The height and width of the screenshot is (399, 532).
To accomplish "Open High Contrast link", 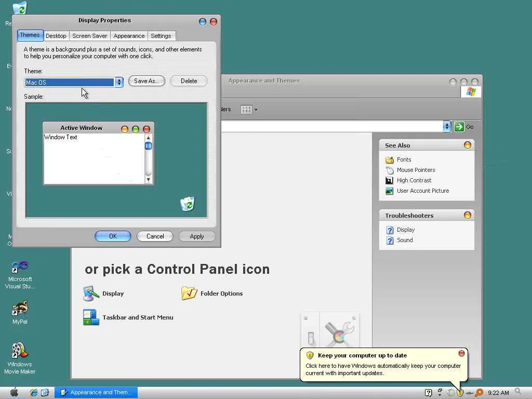I will (x=414, y=180).
